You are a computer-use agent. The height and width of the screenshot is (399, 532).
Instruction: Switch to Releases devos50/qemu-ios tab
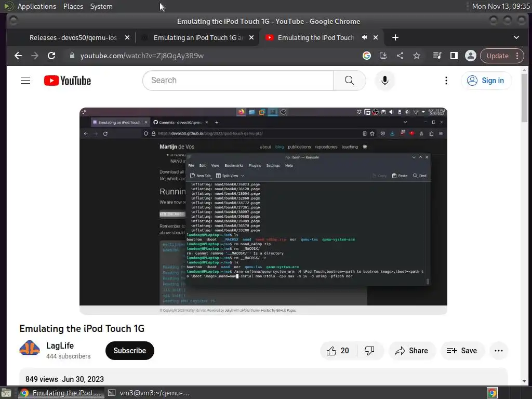[x=73, y=37]
